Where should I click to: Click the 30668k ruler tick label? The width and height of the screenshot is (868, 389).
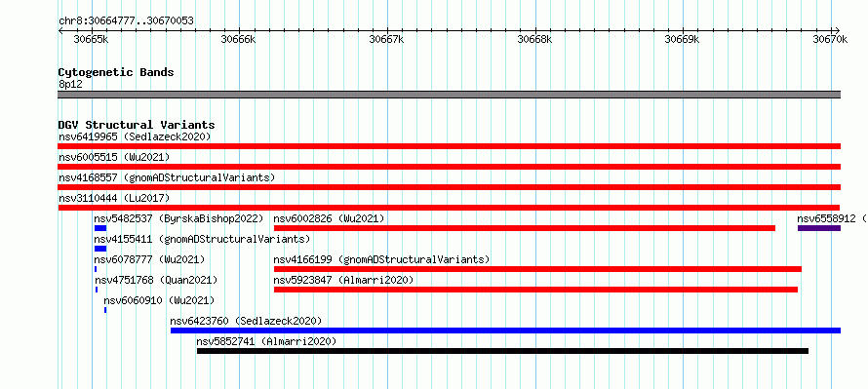tap(534, 39)
